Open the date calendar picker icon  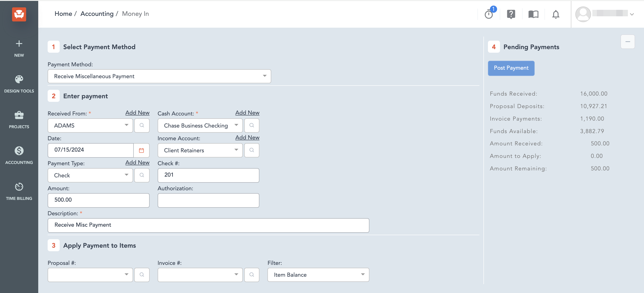[141, 150]
